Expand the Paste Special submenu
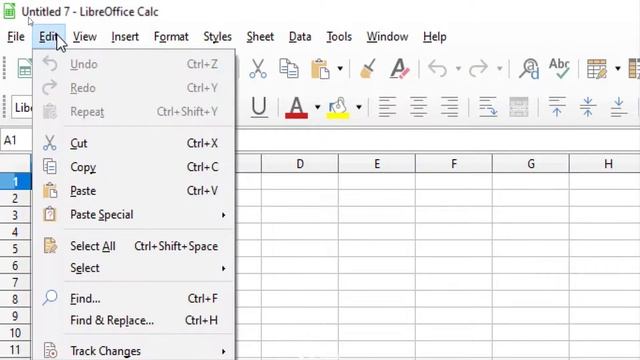The image size is (640, 360). (134, 214)
